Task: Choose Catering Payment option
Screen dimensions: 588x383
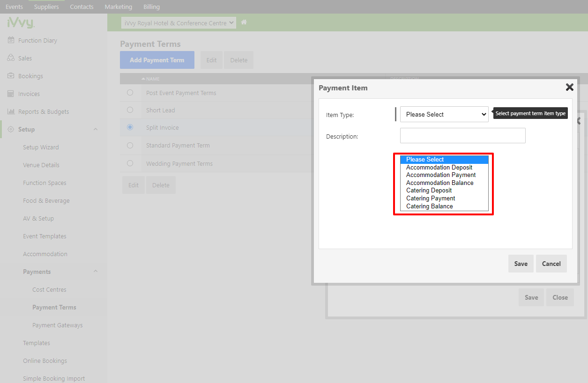Action: pos(444,198)
